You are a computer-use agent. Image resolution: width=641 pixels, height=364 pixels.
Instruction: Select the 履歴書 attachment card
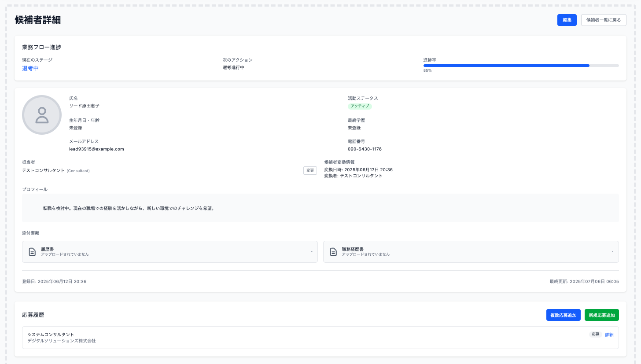(169, 252)
